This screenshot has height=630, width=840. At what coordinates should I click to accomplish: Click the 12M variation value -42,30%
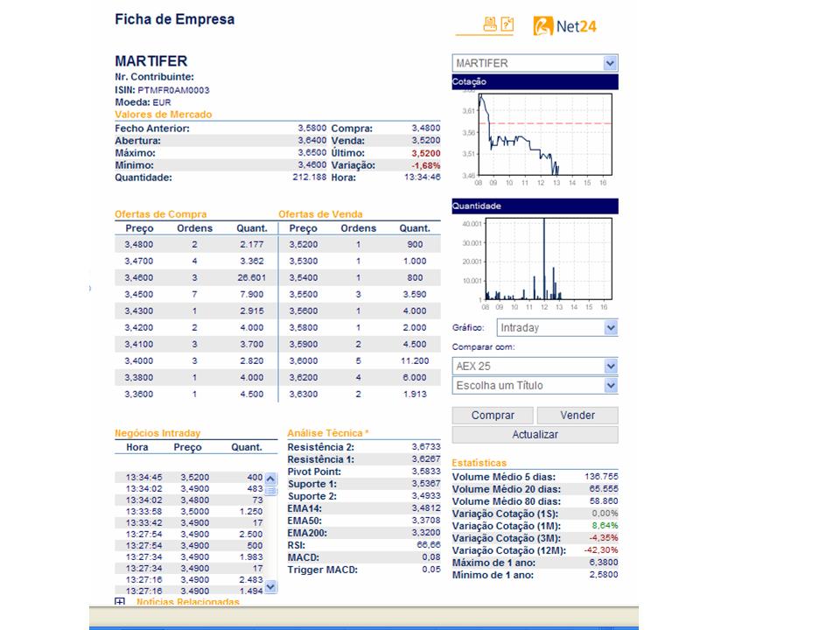(601, 550)
